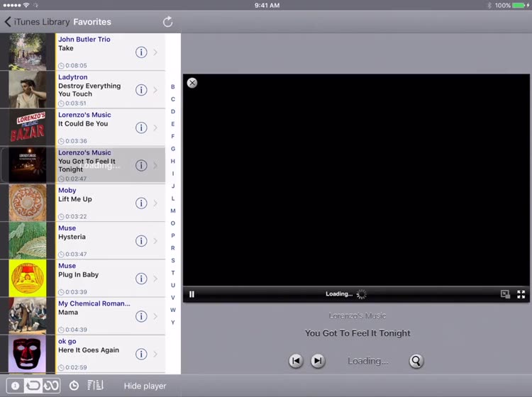Image resolution: width=532 pixels, height=397 pixels.
Task: Jump to index letter W
Action: click(173, 310)
